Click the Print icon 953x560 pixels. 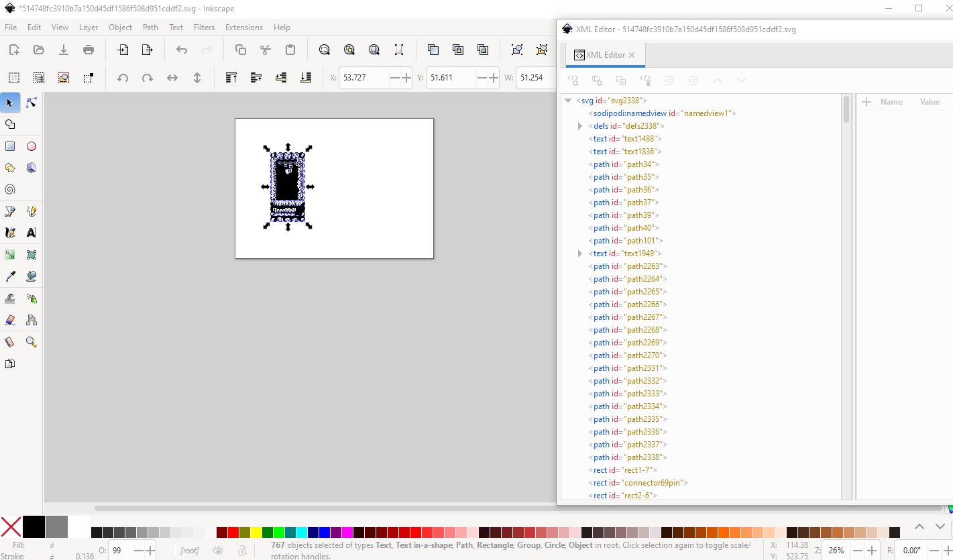coord(89,50)
